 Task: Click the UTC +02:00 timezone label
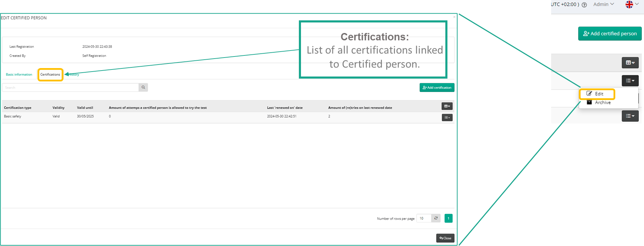pos(565,5)
